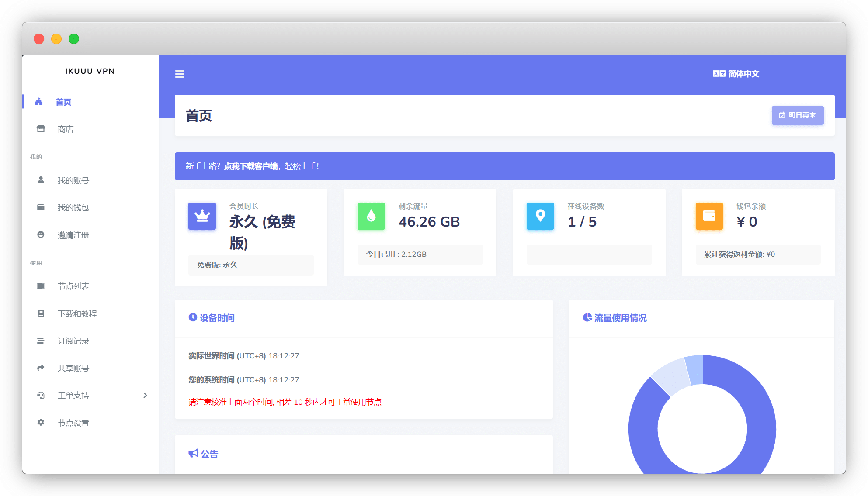
Task: Click the green water drop traffic icon
Action: click(371, 216)
